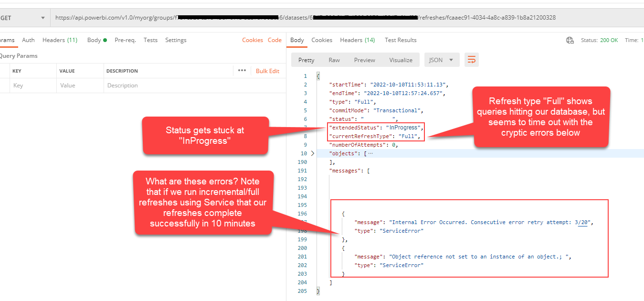The width and height of the screenshot is (644, 301).
Task: Click the "messages": [ line
Action: tap(350, 171)
